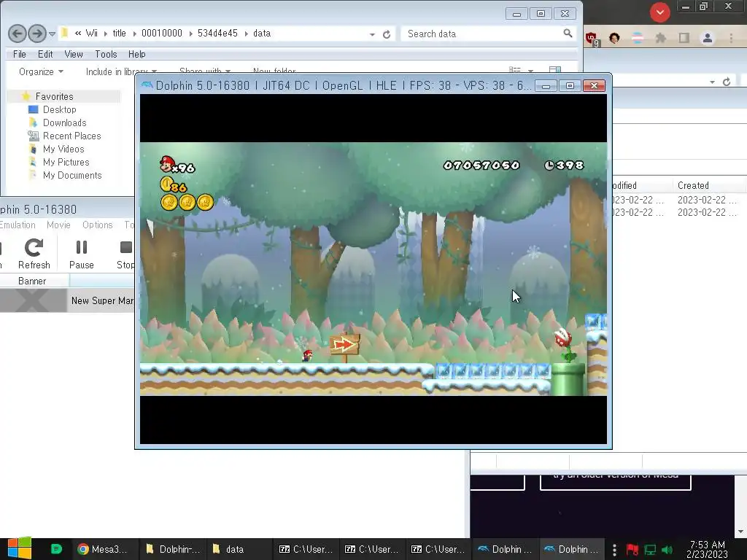The width and height of the screenshot is (747, 560).
Task: Open the browser three-dot menu
Action: (731, 38)
